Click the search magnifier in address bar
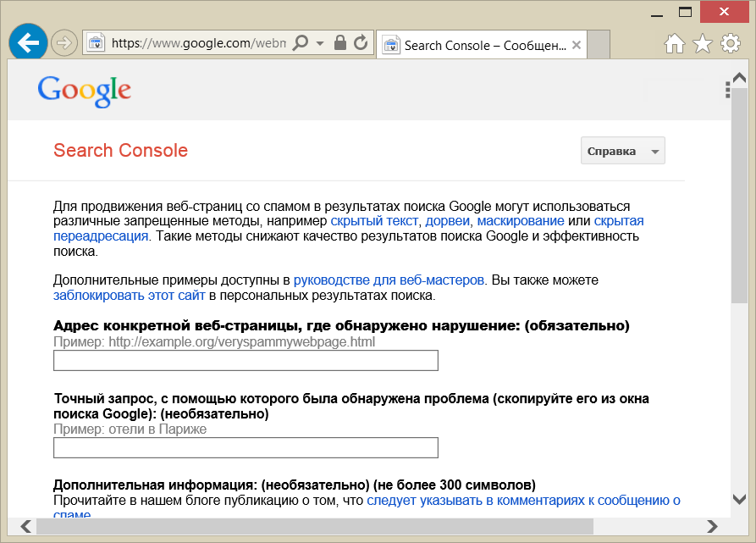The image size is (756, 543). [301, 42]
